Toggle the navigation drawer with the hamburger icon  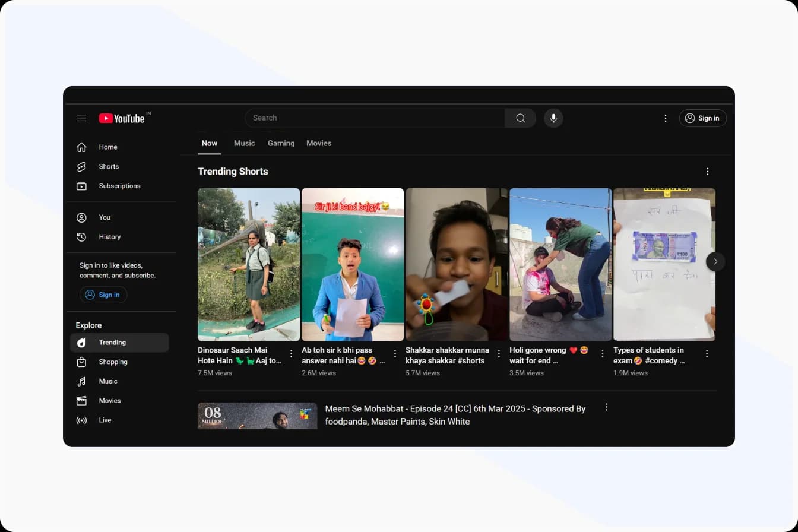tap(81, 118)
